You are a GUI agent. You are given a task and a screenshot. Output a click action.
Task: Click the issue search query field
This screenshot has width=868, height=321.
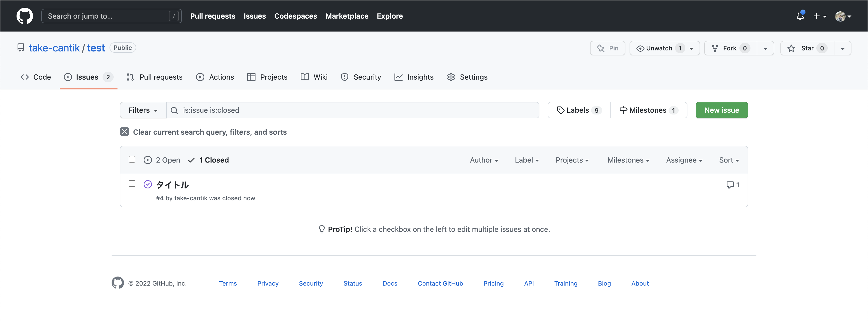(x=357, y=110)
